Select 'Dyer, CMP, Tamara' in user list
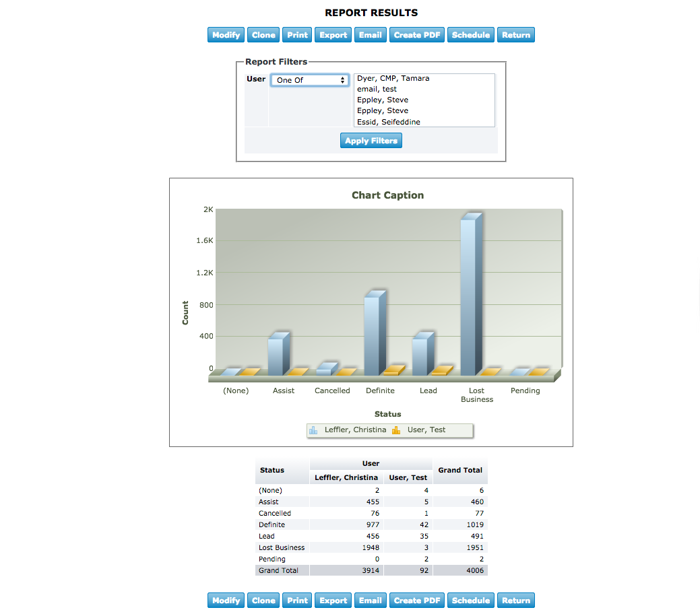This screenshot has height=614, width=700. point(393,78)
